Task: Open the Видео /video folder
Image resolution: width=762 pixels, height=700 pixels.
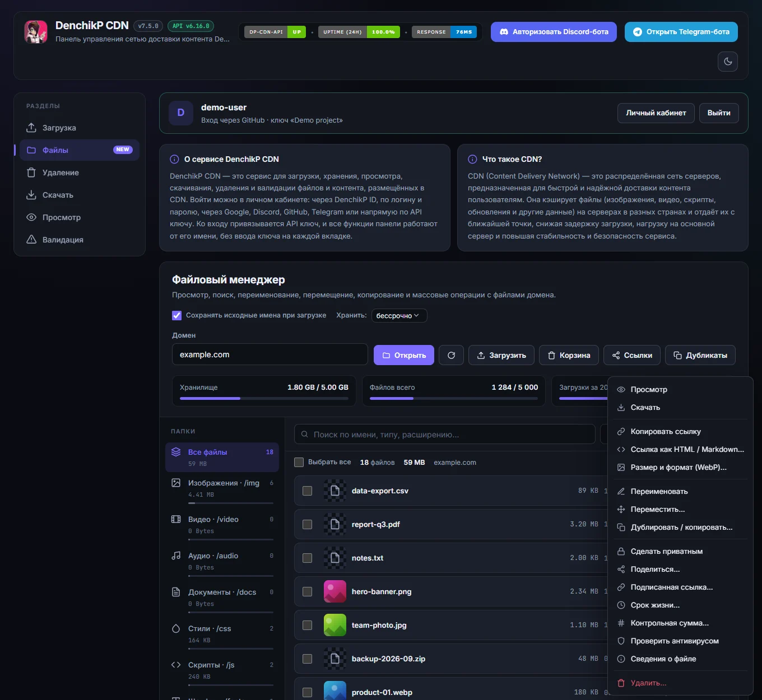Action: coord(222,525)
